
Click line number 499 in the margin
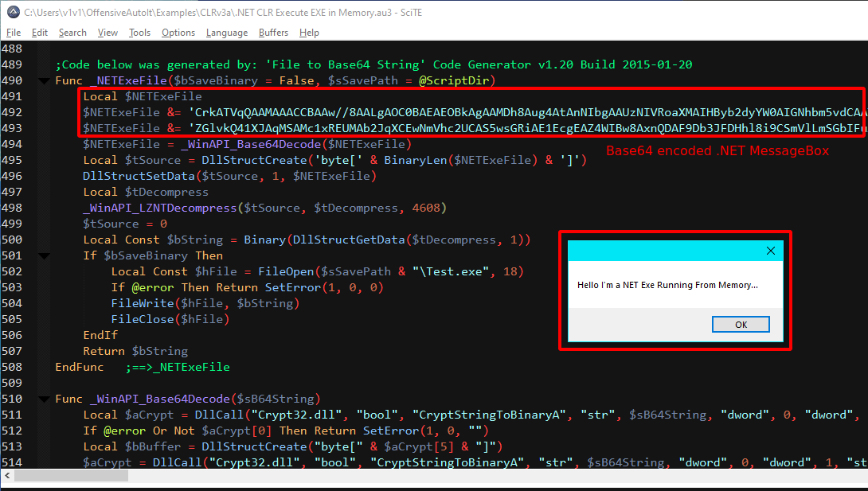pos(12,224)
